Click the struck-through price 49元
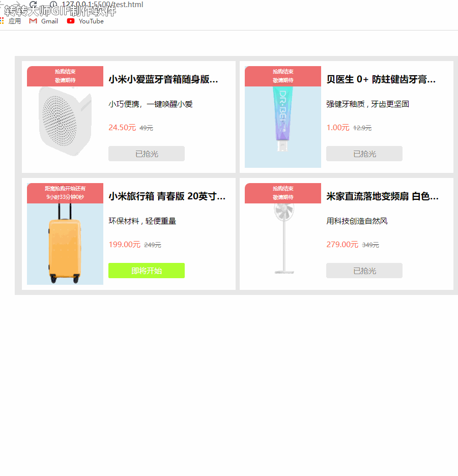 coord(146,128)
